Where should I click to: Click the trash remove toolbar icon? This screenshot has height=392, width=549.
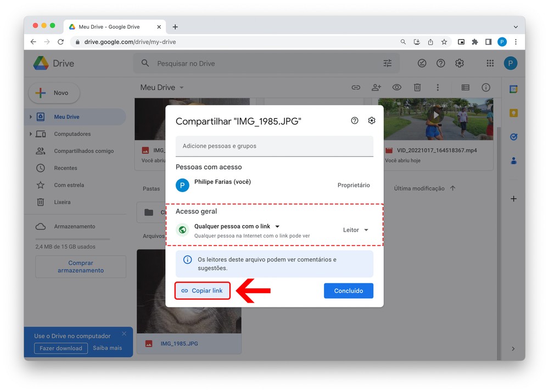417,87
